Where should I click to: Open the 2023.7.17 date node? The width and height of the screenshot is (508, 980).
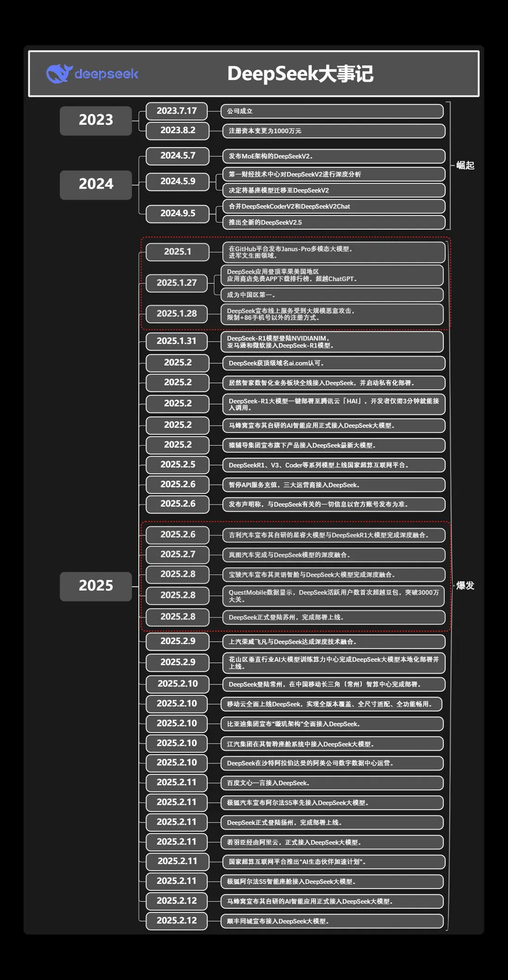click(x=177, y=111)
